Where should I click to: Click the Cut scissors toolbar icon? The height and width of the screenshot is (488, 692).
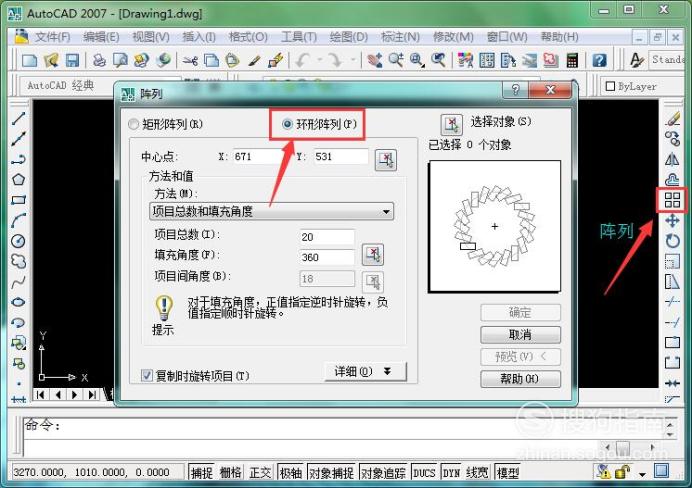pos(190,60)
